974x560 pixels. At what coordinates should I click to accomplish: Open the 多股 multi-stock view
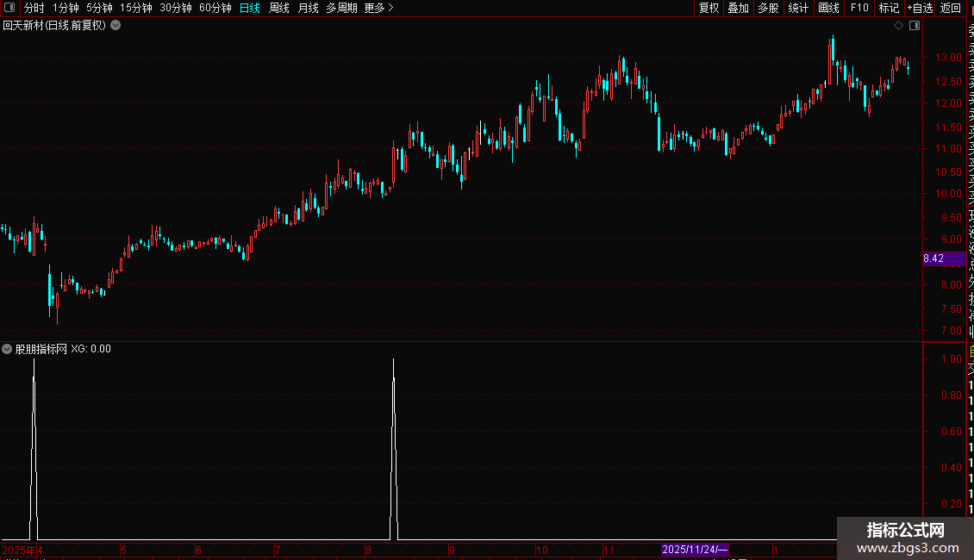click(x=768, y=8)
